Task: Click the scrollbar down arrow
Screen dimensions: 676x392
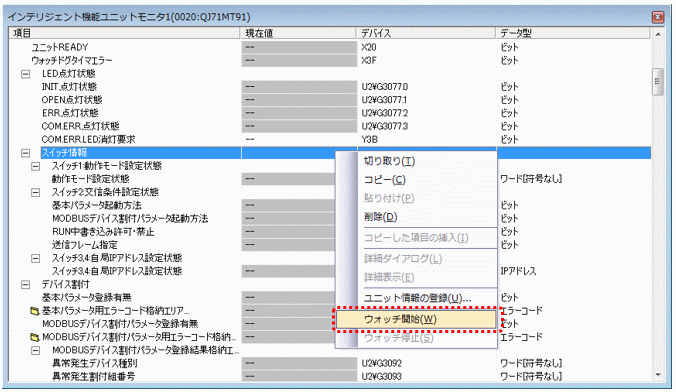Action: pyautogui.click(x=658, y=375)
